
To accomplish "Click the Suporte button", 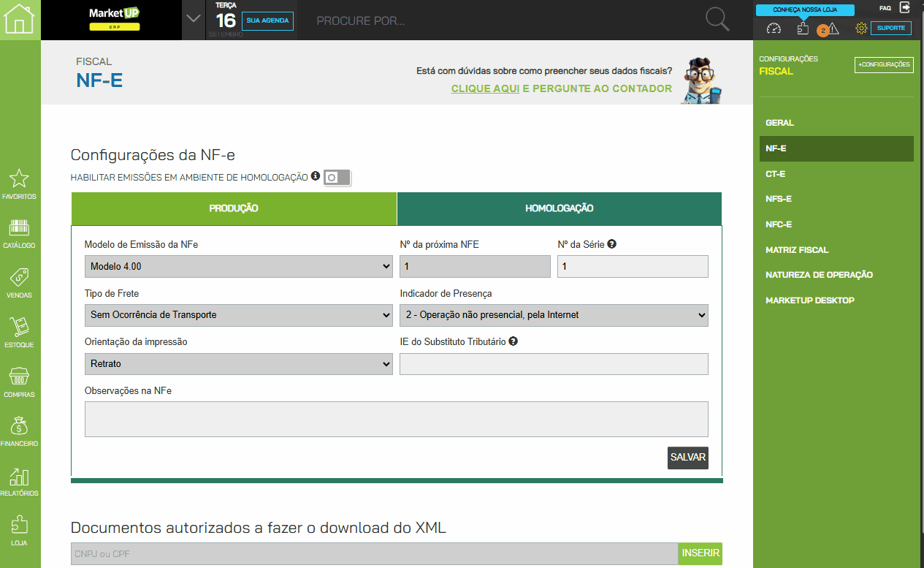I will pos(891,29).
